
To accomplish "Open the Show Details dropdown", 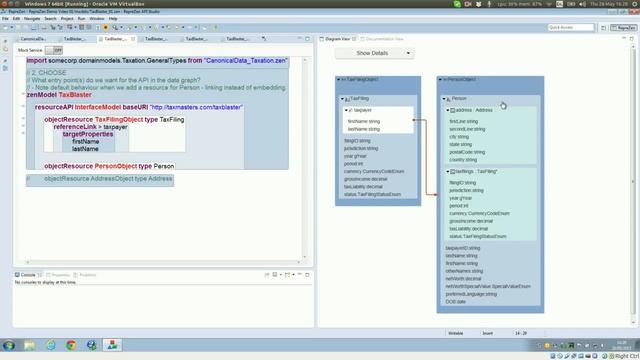I will click(x=374, y=53).
